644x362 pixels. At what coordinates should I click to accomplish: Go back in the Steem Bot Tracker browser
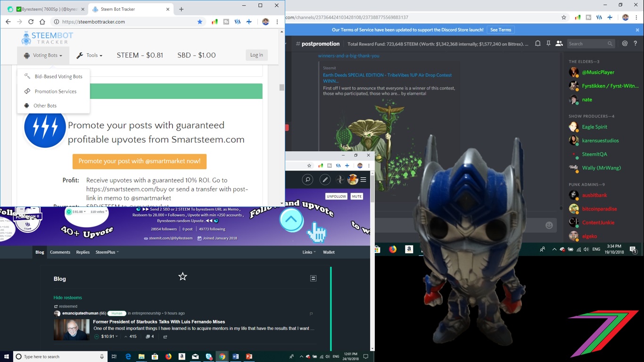click(8, 22)
